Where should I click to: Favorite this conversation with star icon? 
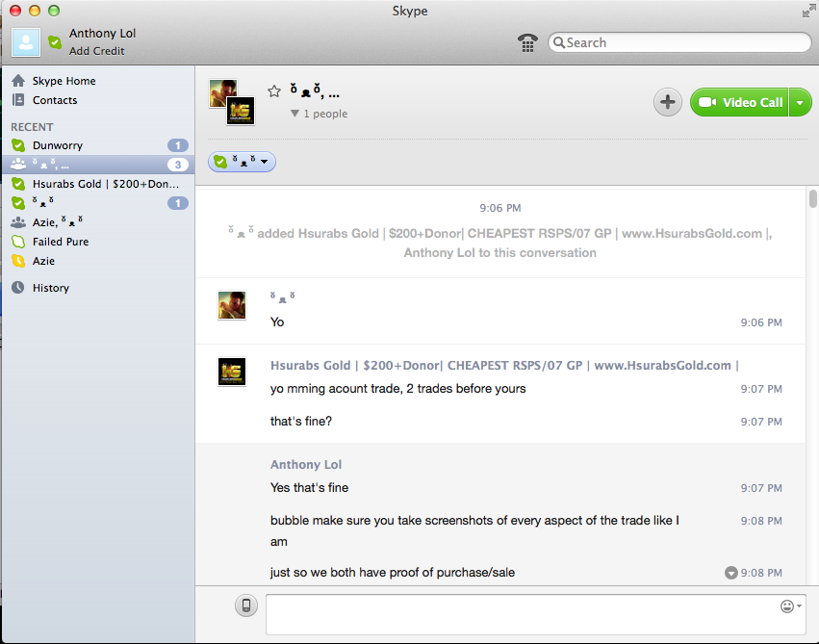[x=274, y=91]
